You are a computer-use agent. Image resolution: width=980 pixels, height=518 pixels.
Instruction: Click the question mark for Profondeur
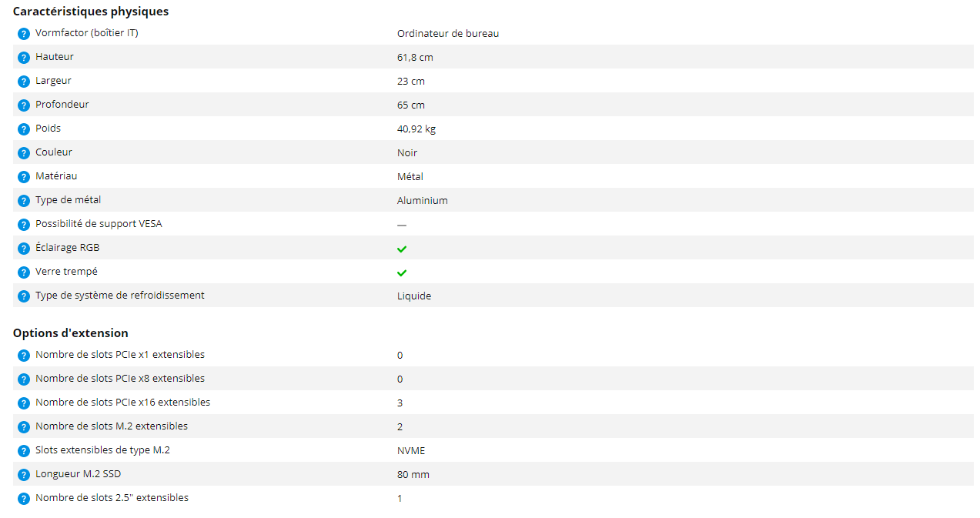24,105
